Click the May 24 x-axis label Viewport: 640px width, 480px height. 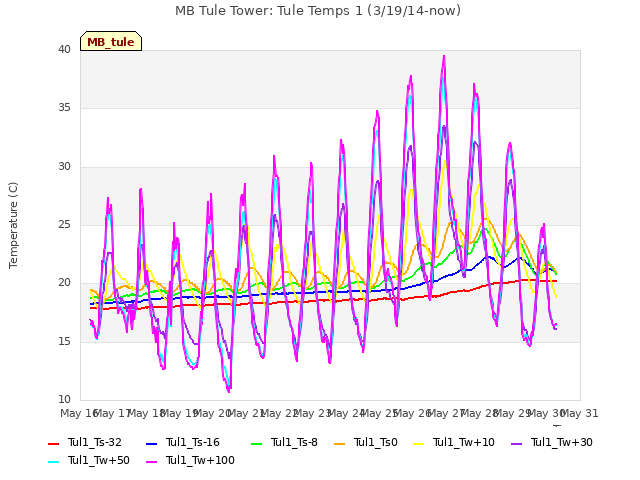point(346,413)
